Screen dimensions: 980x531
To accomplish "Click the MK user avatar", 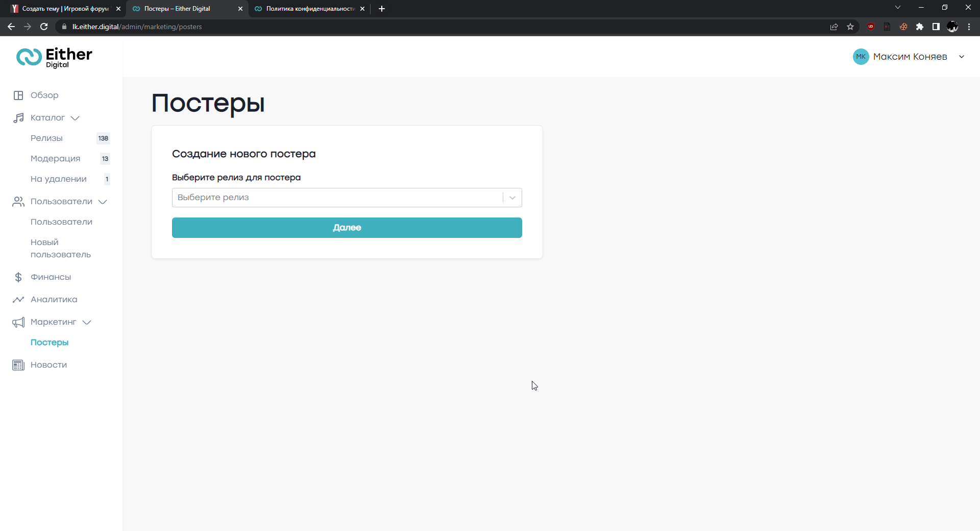I will click(861, 57).
